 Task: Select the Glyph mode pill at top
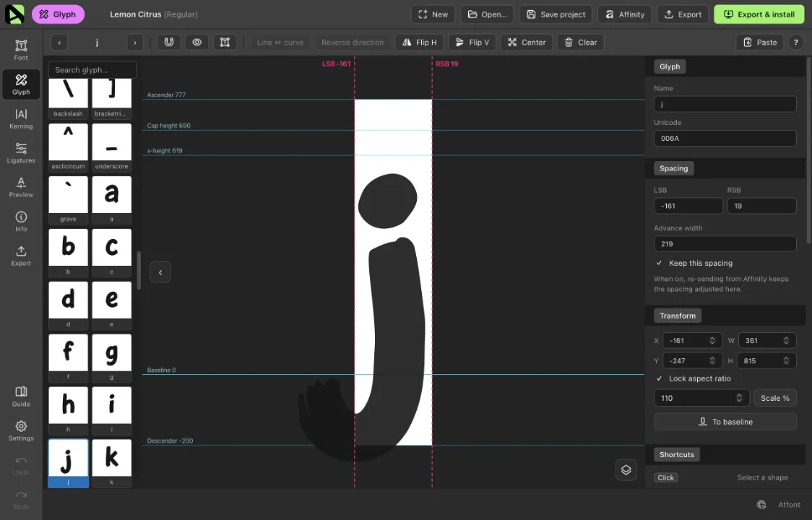pos(58,14)
